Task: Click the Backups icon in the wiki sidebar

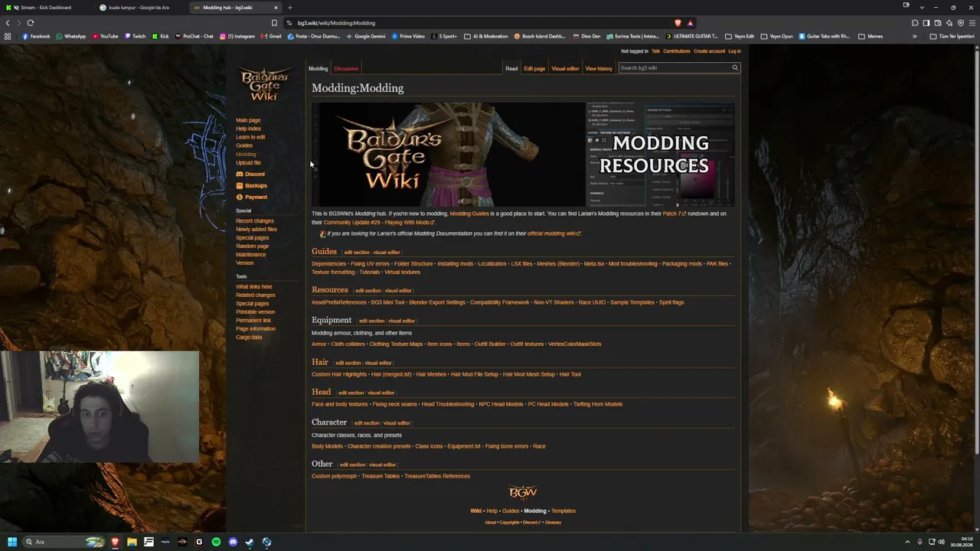Action: pyautogui.click(x=239, y=186)
